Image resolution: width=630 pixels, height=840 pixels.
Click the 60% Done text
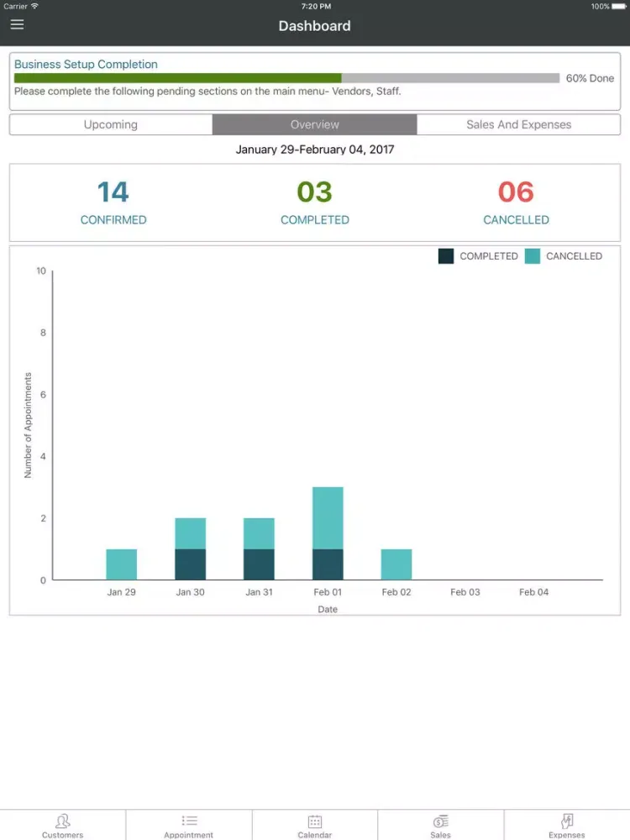point(590,78)
